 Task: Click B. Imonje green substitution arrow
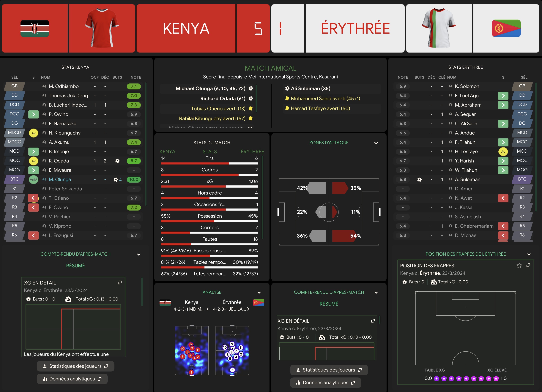(34, 152)
